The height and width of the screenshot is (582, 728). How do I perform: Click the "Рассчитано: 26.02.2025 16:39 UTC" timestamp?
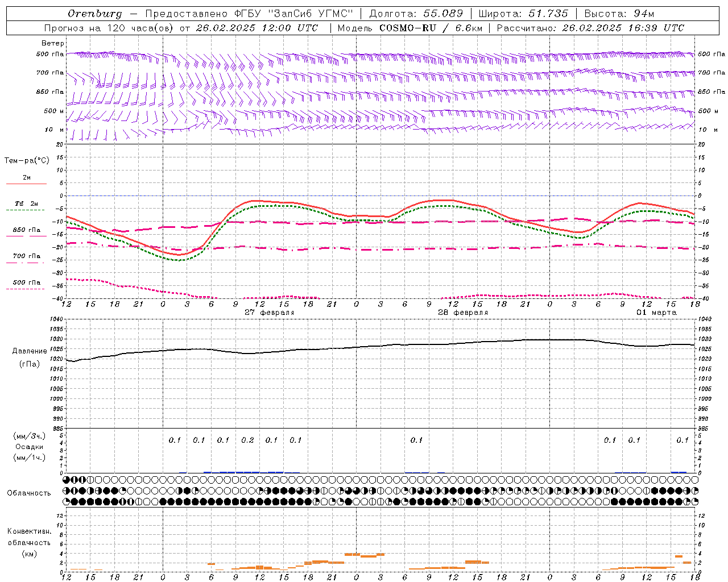pos(590,28)
